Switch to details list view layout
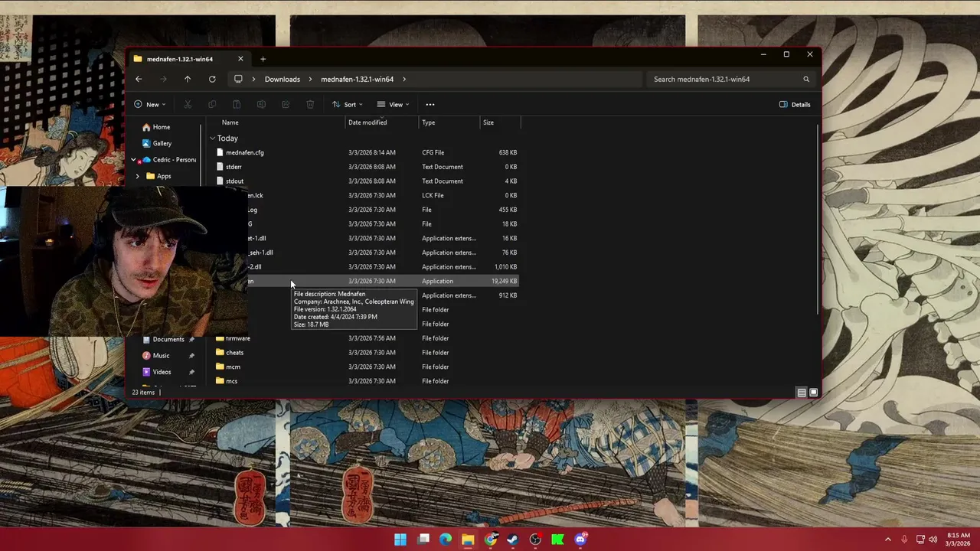This screenshot has height=551, width=980. pyautogui.click(x=802, y=393)
